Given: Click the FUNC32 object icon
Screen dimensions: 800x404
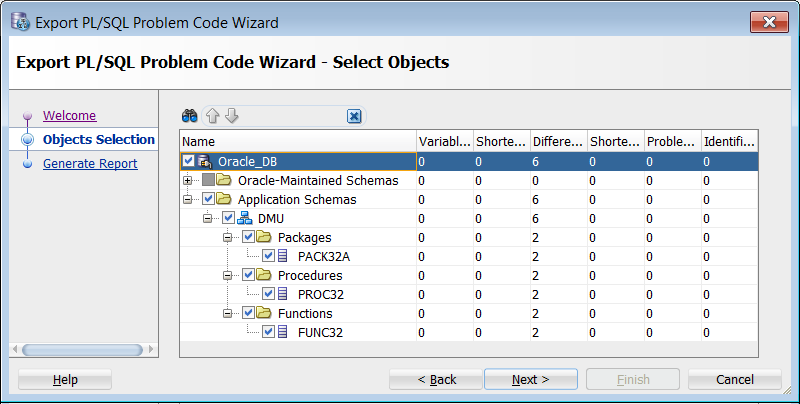Looking at the screenshot, I should [282, 332].
